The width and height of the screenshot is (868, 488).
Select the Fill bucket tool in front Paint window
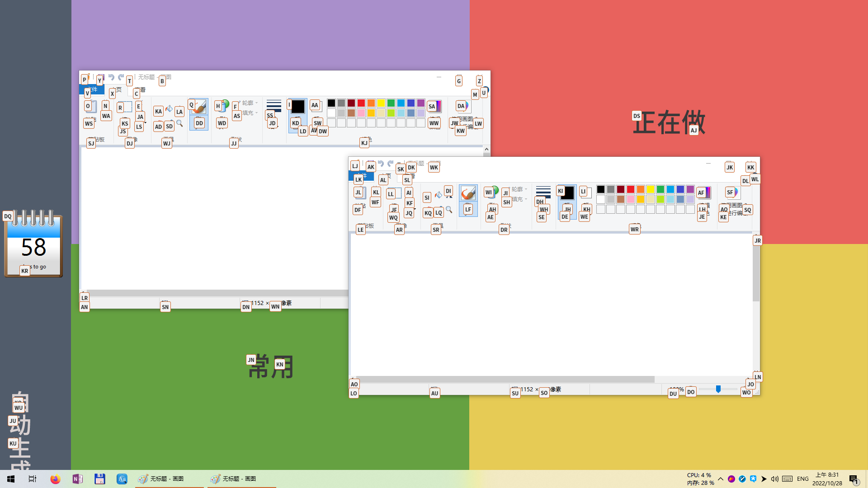438,195
